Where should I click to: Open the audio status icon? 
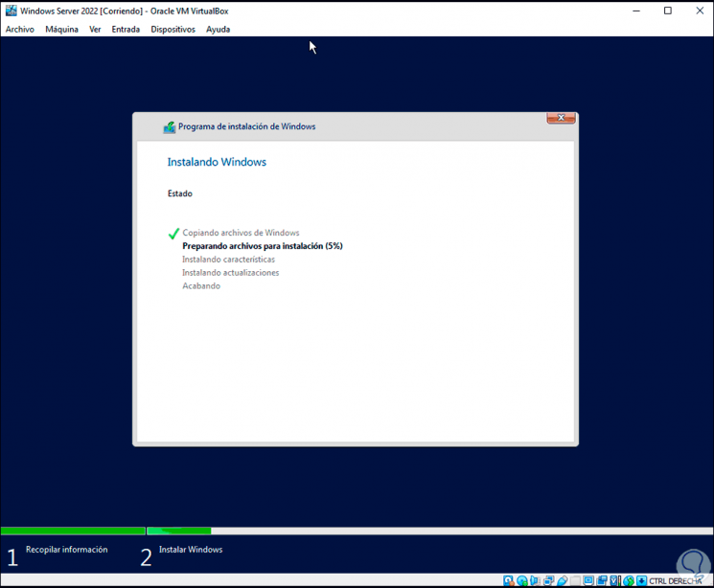point(534,580)
